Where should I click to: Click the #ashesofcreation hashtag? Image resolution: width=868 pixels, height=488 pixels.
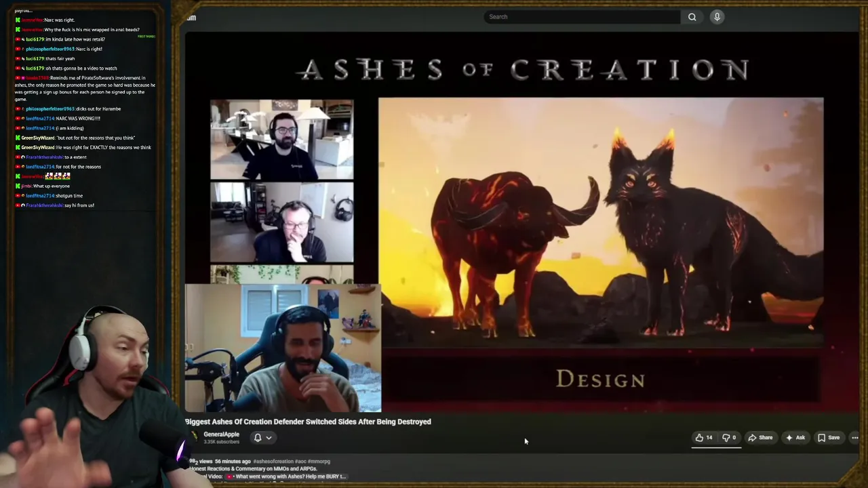pyautogui.click(x=273, y=462)
